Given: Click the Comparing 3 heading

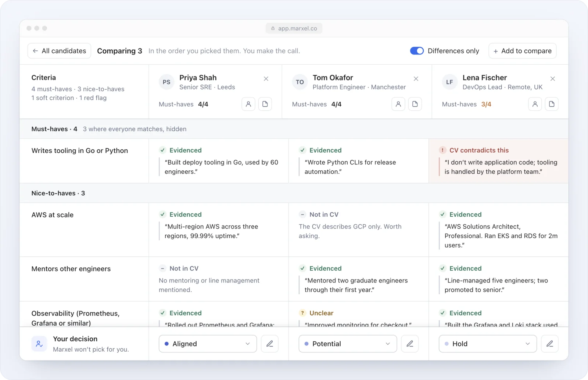Looking at the screenshot, I should pyautogui.click(x=119, y=51).
